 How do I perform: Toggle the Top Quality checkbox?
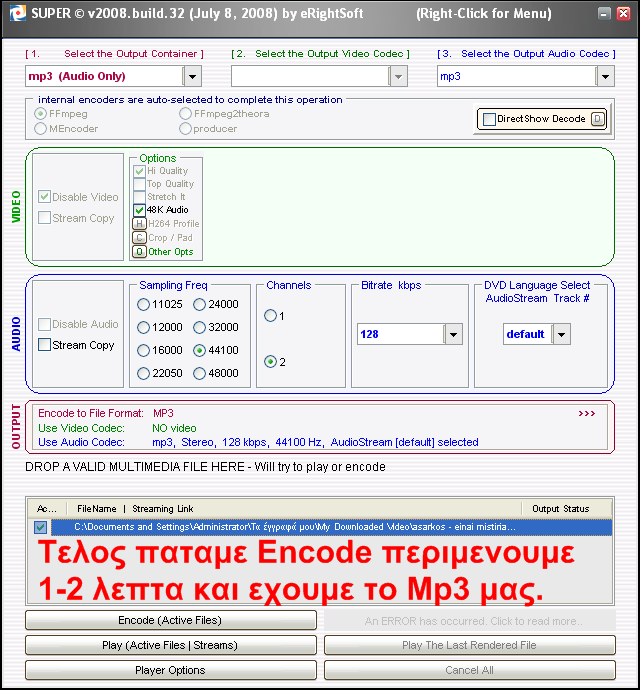point(139,184)
